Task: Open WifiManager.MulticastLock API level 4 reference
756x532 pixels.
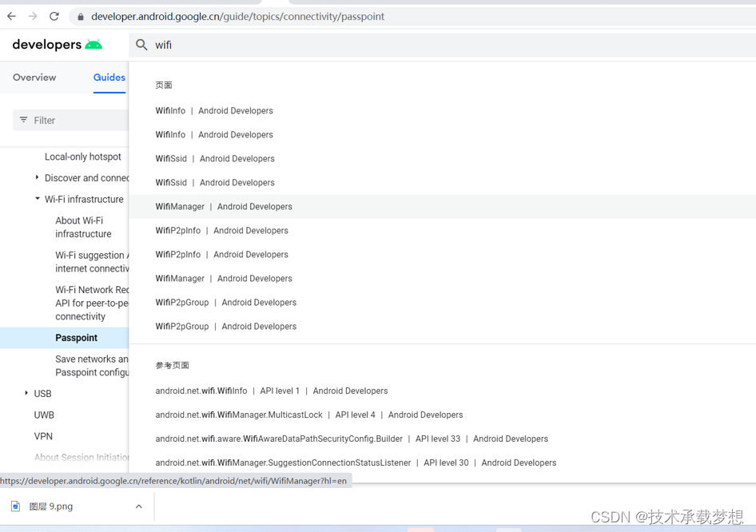Action: (309, 415)
